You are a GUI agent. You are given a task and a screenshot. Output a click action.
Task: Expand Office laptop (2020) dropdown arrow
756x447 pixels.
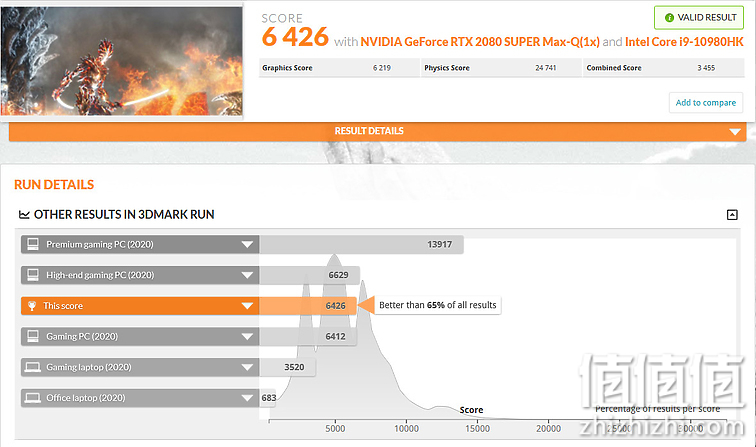(247, 398)
